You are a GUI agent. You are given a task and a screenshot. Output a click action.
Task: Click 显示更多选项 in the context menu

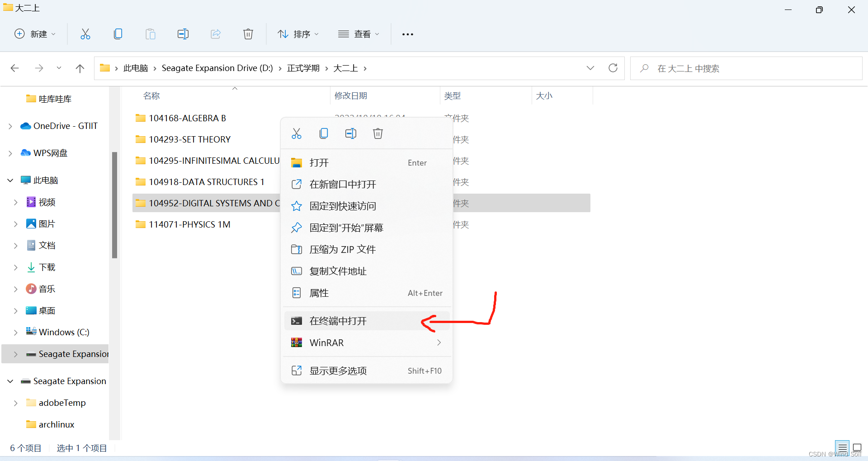[337, 371]
